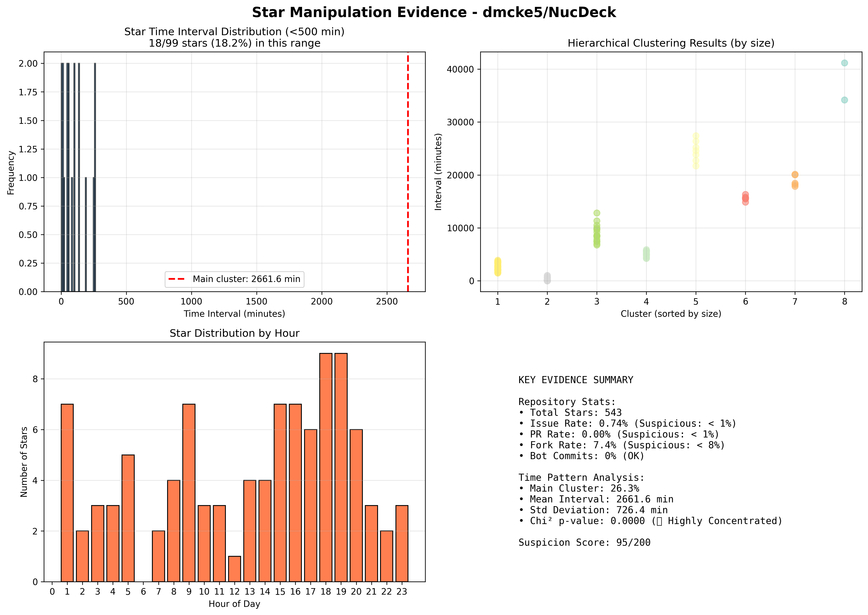The height and width of the screenshot is (615, 868).
Task: Click the bar for hour 18
Action: click(x=326, y=467)
